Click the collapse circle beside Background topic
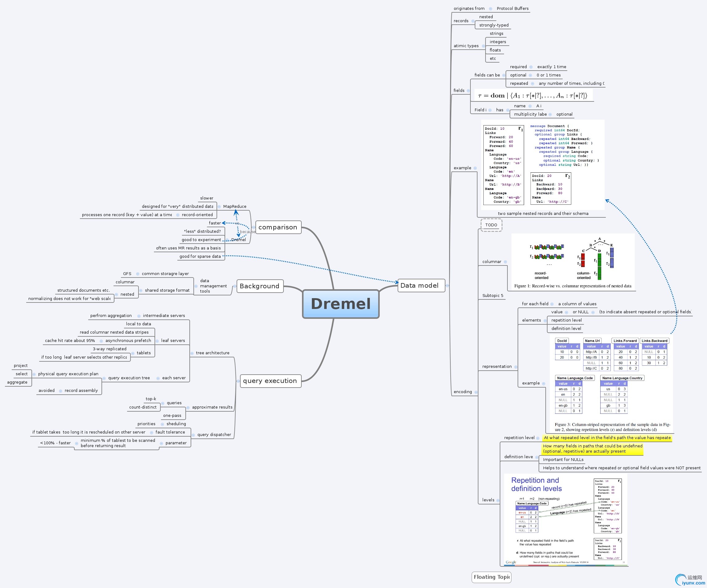 (x=235, y=286)
